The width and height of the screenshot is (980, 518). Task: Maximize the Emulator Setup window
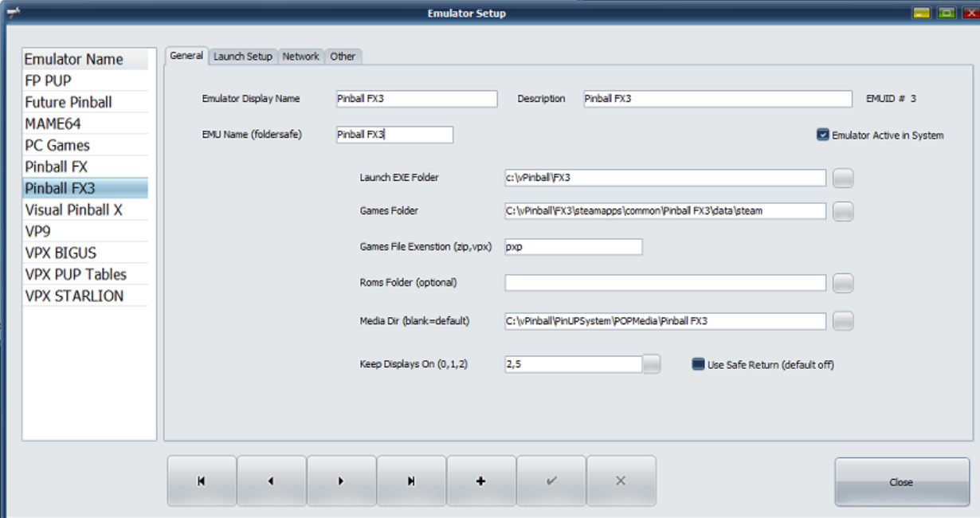pyautogui.click(x=946, y=13)
